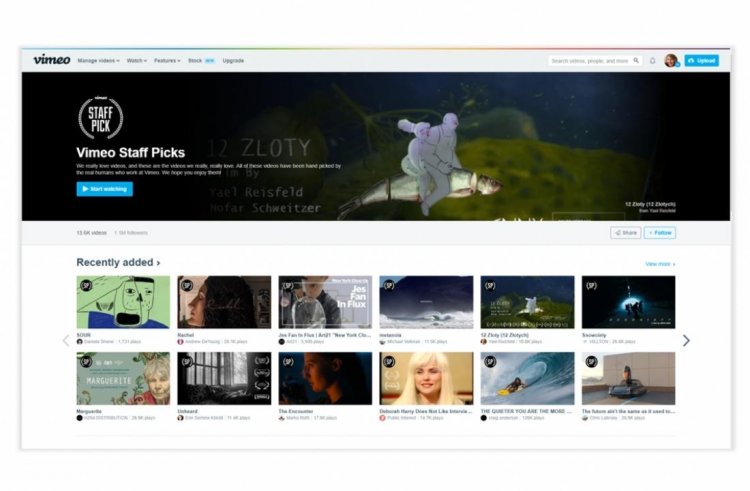Open the melanola ocean wave thumbnail

coord(426,302)
